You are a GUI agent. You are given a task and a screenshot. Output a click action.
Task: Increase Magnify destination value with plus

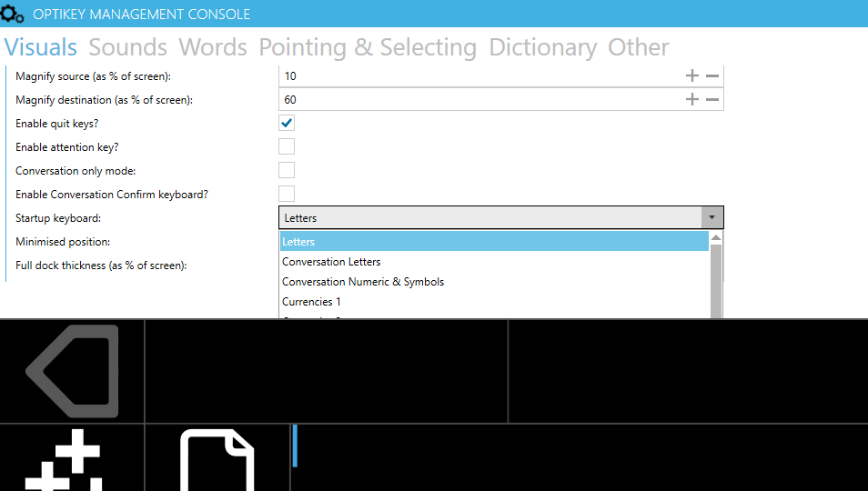click(x=692, y=99)
